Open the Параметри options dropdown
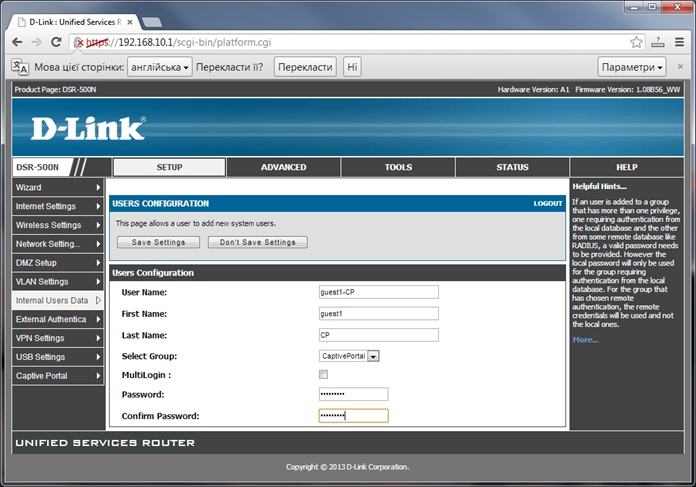Viewport: 696px width, 487px height. [631, 66]
